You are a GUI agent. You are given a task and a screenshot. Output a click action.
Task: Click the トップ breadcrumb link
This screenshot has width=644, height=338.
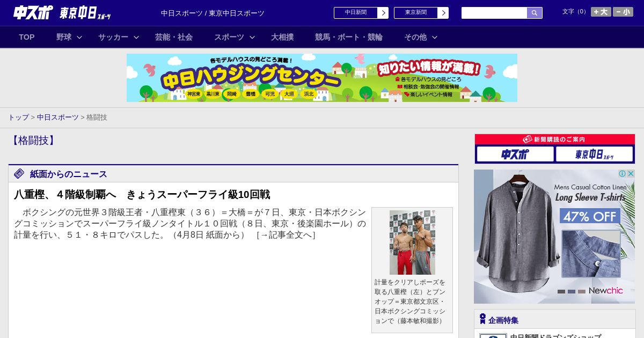tap(18, 117)
